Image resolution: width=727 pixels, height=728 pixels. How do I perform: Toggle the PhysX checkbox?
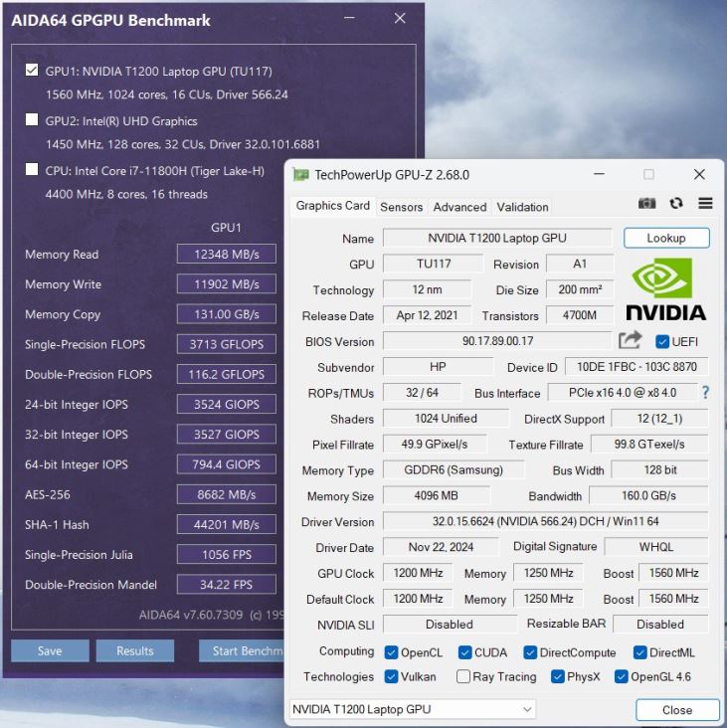point(558,676)
